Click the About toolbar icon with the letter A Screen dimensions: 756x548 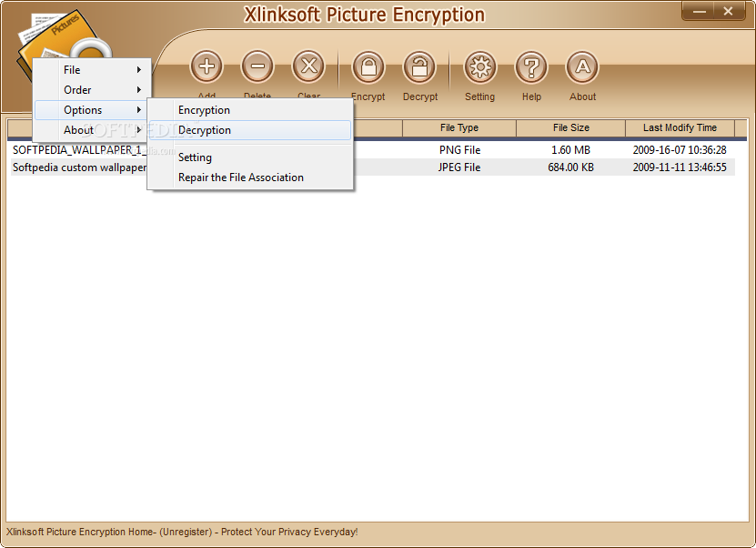582,66
